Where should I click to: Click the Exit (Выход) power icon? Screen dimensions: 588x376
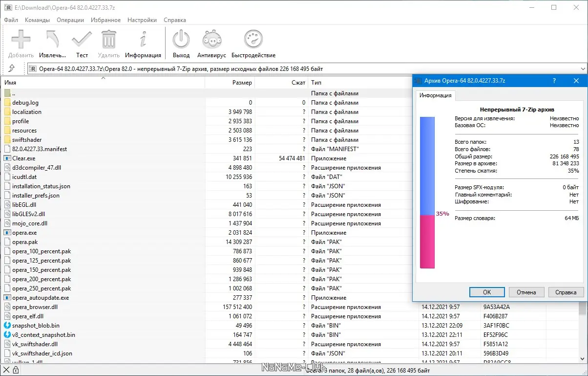pyautogui.click(x=181, y=40)
